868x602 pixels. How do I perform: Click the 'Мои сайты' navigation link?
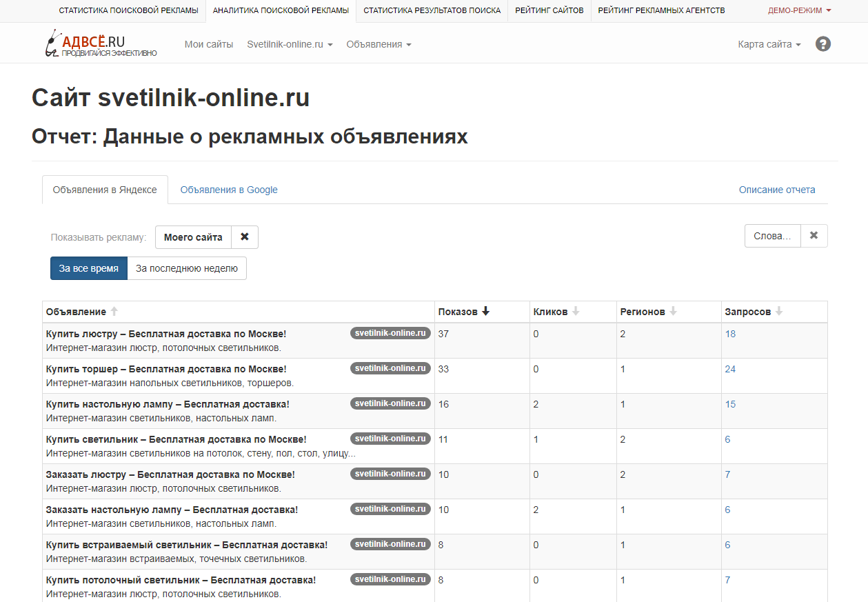click(209, 44)
